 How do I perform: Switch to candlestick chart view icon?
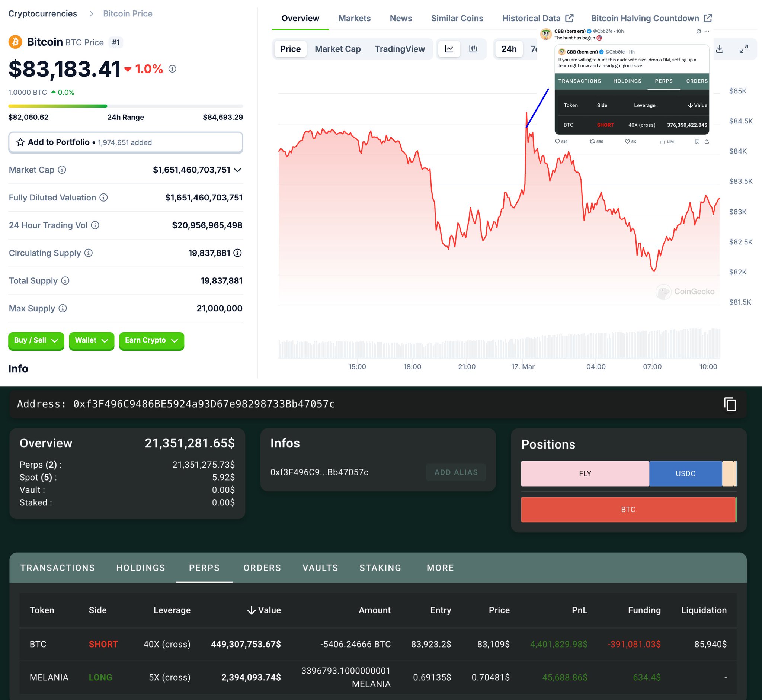coord(473,49)
